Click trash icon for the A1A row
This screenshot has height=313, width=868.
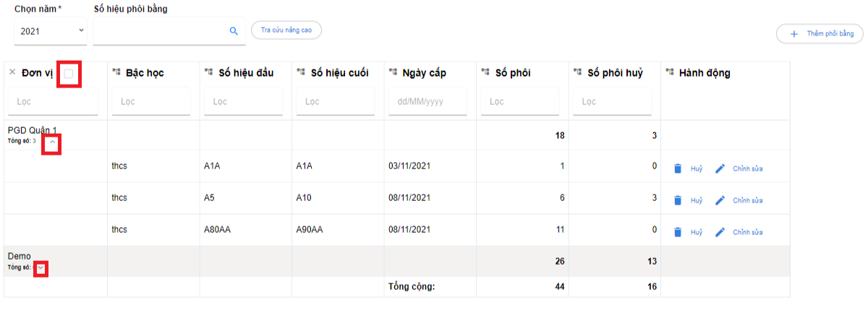tap(678, 168)
